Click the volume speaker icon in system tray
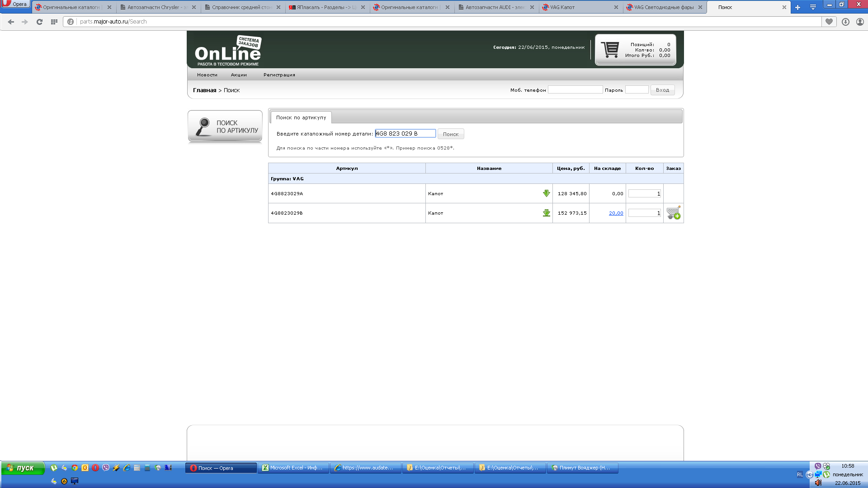 coord(818,483)
